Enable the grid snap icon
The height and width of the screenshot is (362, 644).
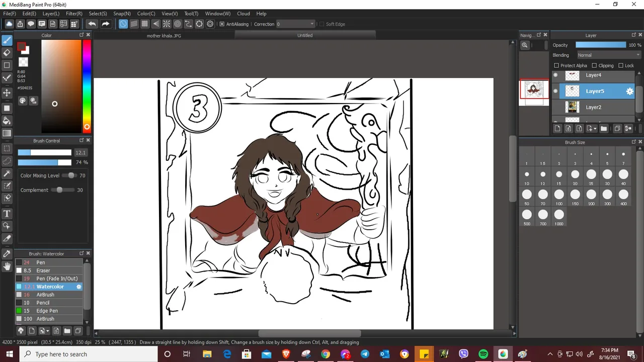(x=145, y=24)
